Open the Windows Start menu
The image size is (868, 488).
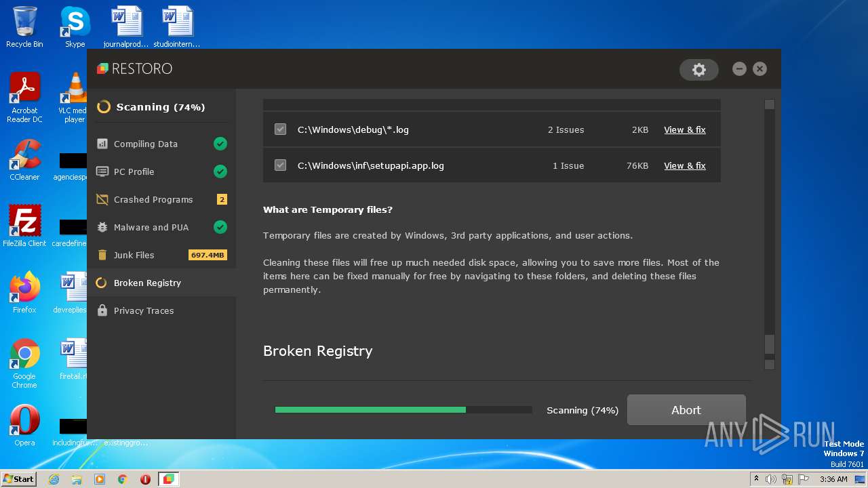19,479
